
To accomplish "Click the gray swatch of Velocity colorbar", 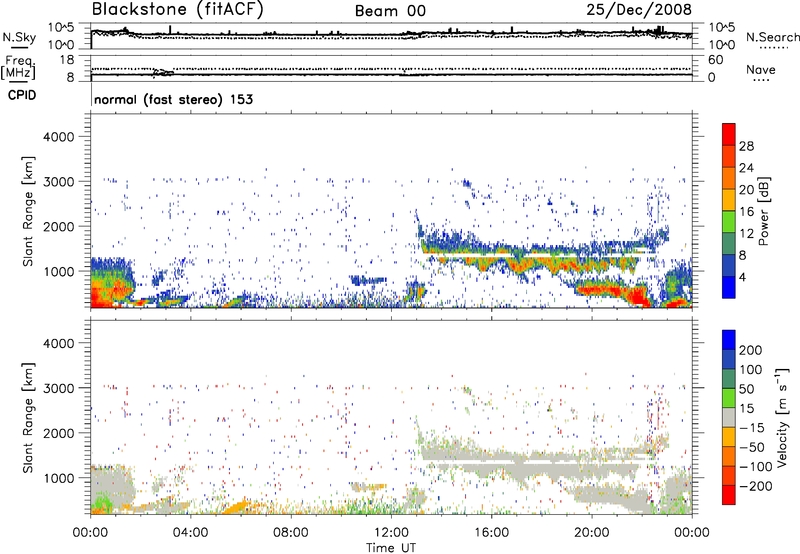I will 729,418.
